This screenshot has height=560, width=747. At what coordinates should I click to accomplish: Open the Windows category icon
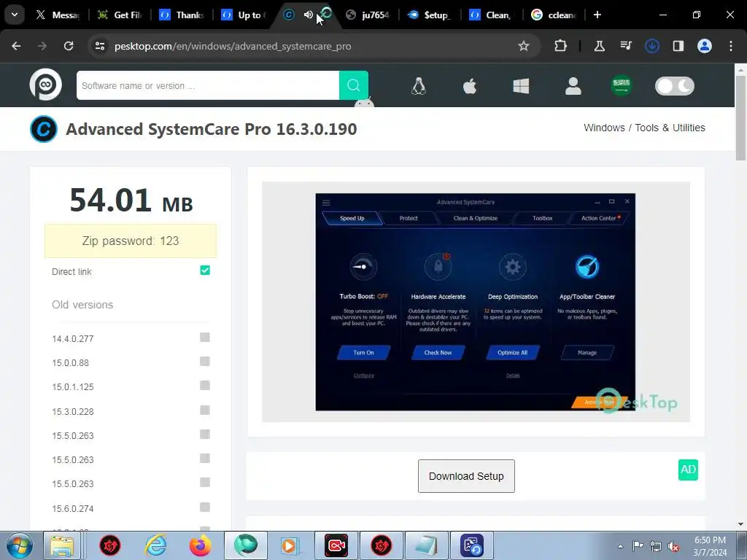coord(521,86)
